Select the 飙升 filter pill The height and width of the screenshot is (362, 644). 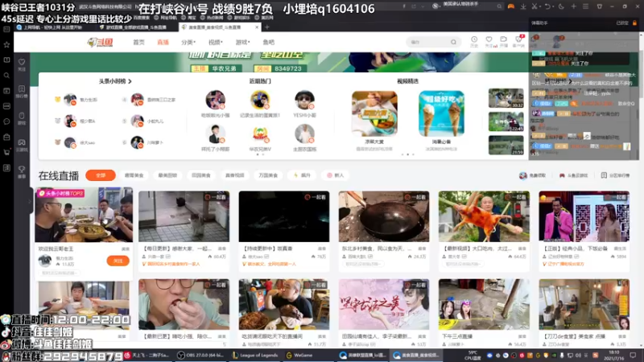pos(302,175)
